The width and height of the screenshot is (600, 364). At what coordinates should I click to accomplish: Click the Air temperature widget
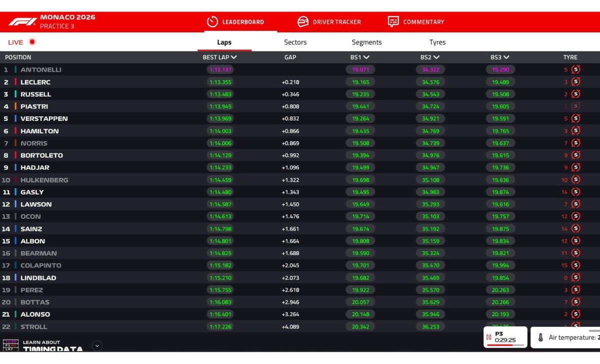565,338
